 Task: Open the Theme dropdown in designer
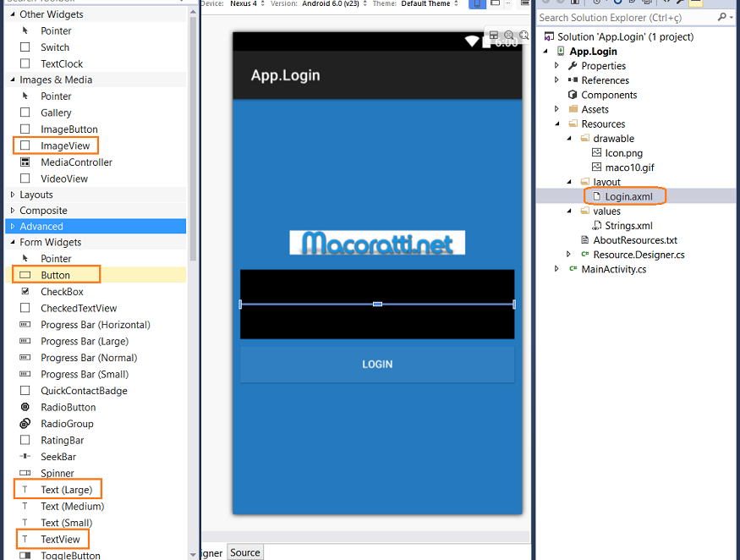428,3
